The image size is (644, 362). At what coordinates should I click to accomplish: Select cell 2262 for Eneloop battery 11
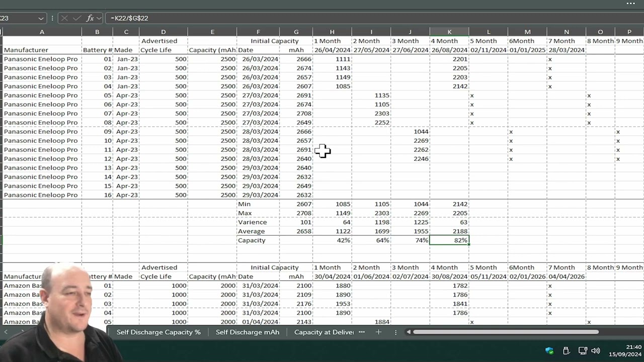click(x=410, y=150)
